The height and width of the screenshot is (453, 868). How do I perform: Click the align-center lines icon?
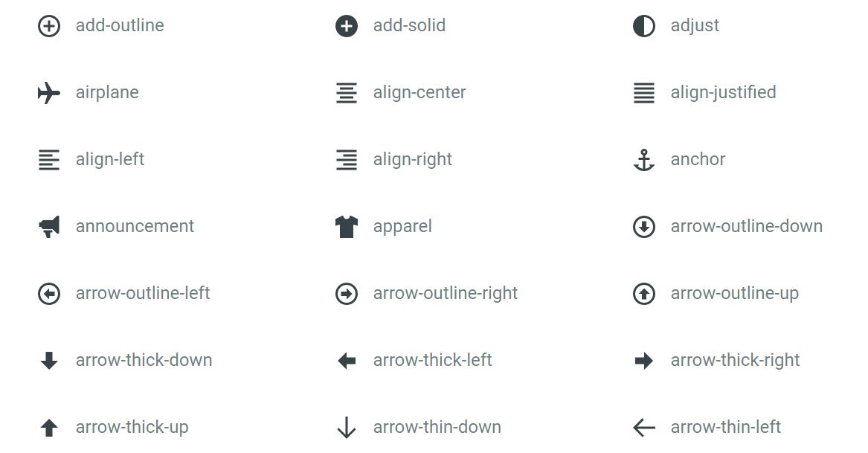point(347,93)
